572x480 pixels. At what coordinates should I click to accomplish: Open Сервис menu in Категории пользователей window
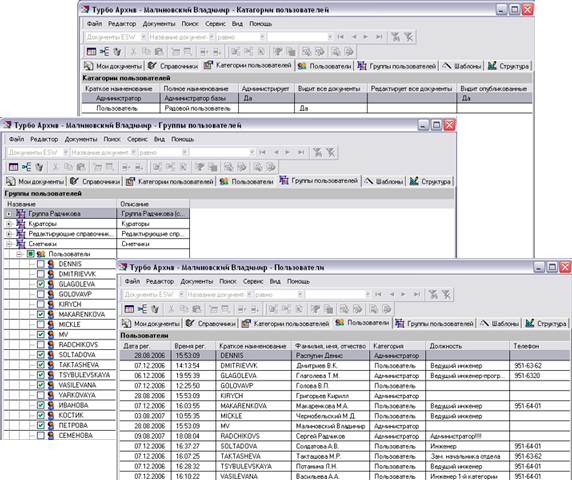coord(215,24)
